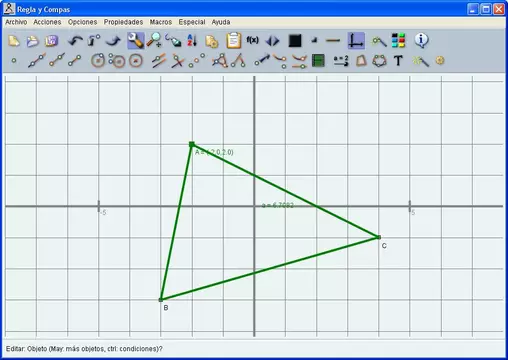Open the Ayuda menu
The height and width of the screenshot is (360, 508).
221,22
